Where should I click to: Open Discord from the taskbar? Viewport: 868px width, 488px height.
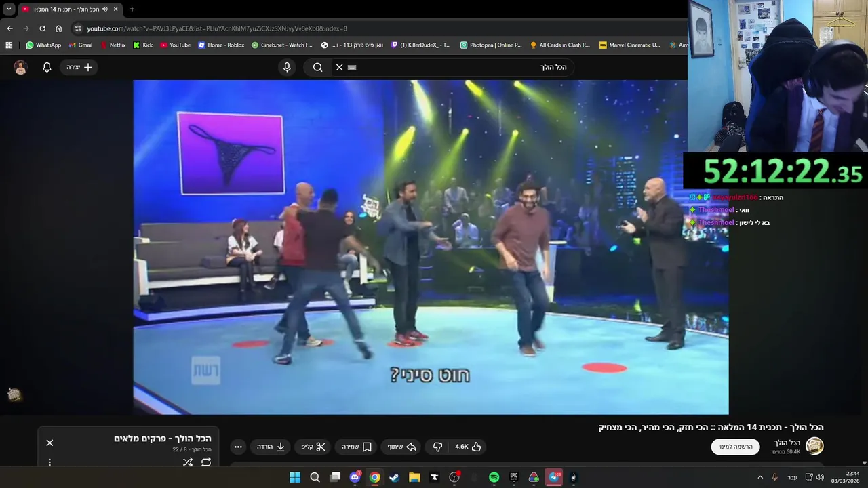(x=355, y=477)
